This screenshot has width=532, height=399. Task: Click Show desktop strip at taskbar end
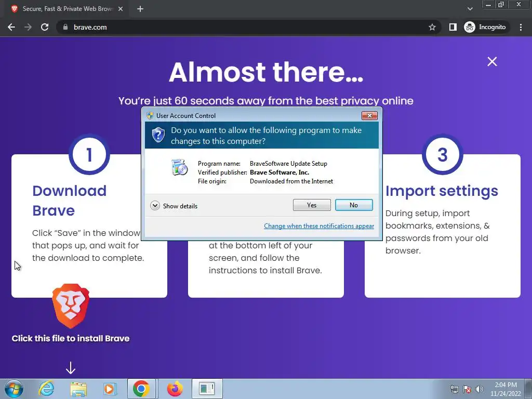coord(529,389)
